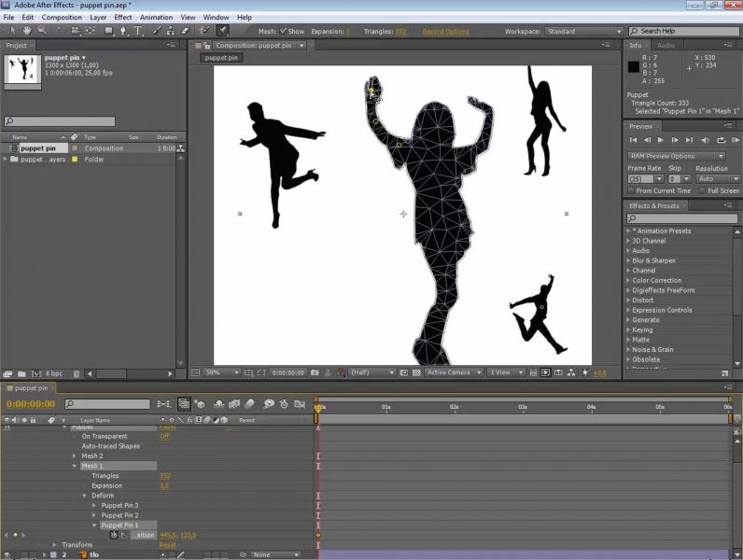Click the playhead at timeline start
Viewport: 743px width, 560px height.
point(317,408)
